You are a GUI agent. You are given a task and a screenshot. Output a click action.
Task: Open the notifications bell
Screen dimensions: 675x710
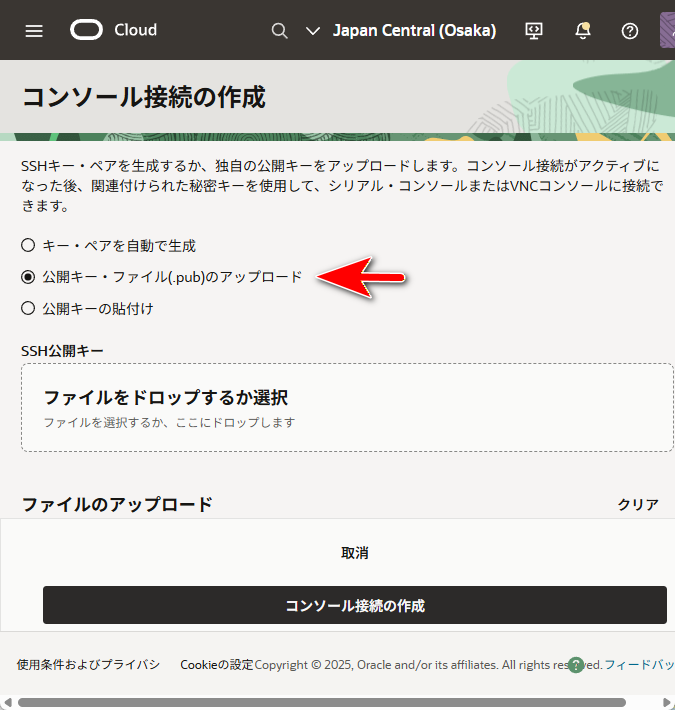point(583,30)
